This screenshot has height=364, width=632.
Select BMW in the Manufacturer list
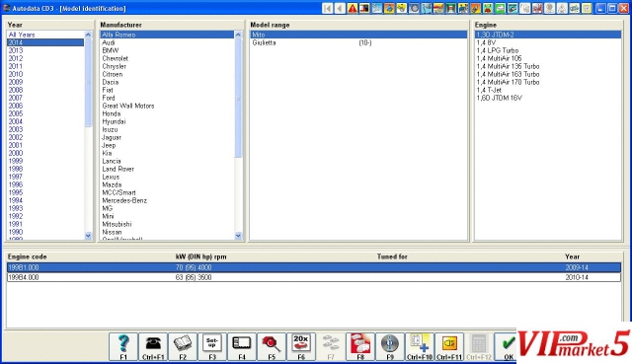(167, 50)
